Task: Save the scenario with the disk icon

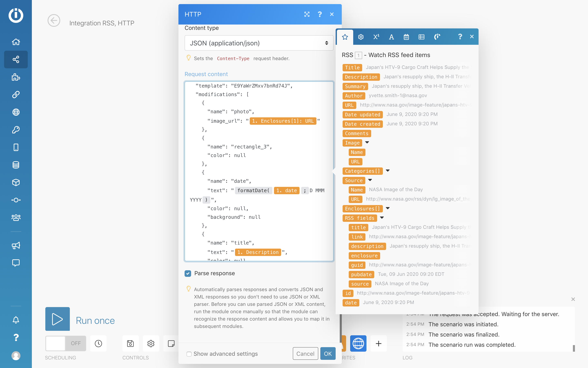Action: pos(130,343)
